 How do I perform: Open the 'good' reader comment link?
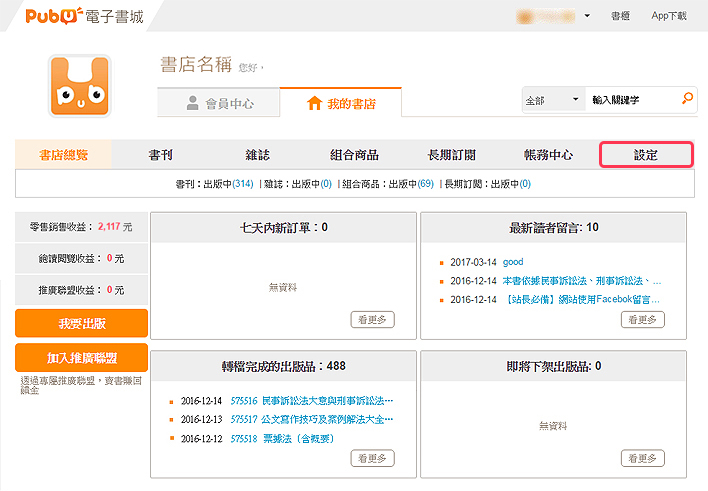click(x=513, y=262)
